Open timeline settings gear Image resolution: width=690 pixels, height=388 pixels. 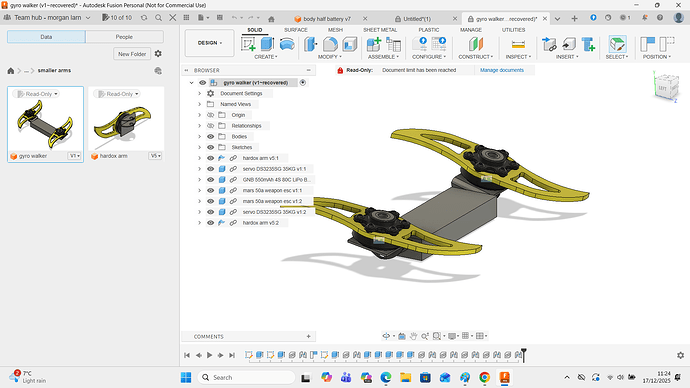[x=680, y=355]
